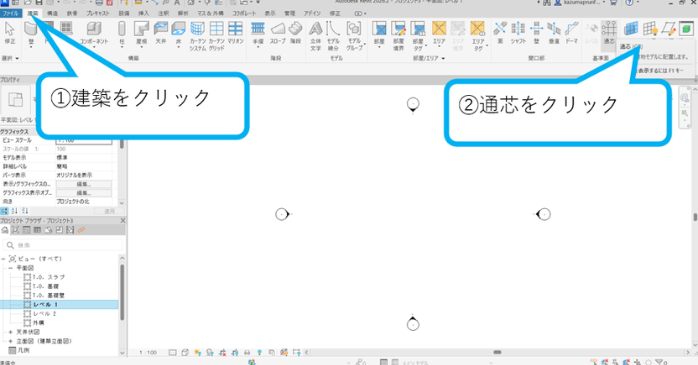This screenshot has height=365, width=698.
Task: Select the 修正 (Modify) arrow tool
Action: click(x=9, y=33)
